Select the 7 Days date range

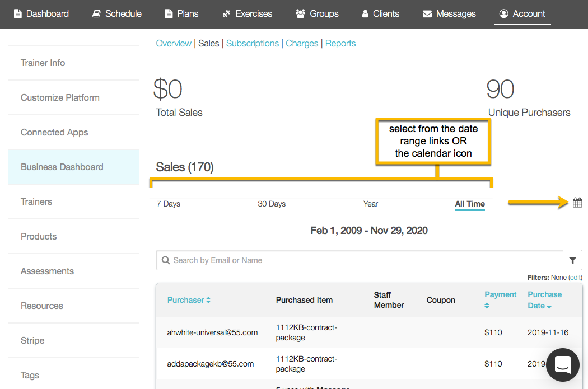(169, 204)
